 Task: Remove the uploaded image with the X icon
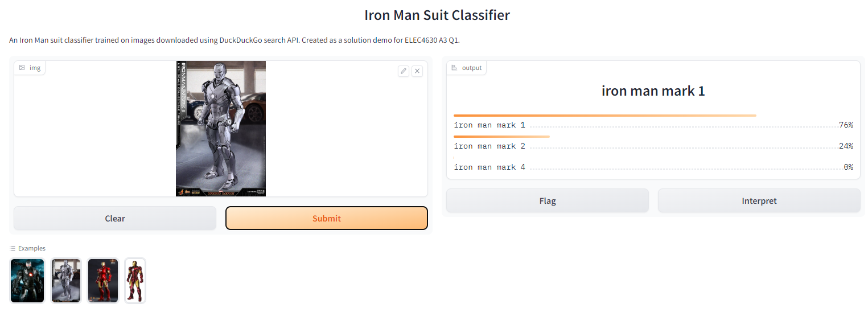417,71
